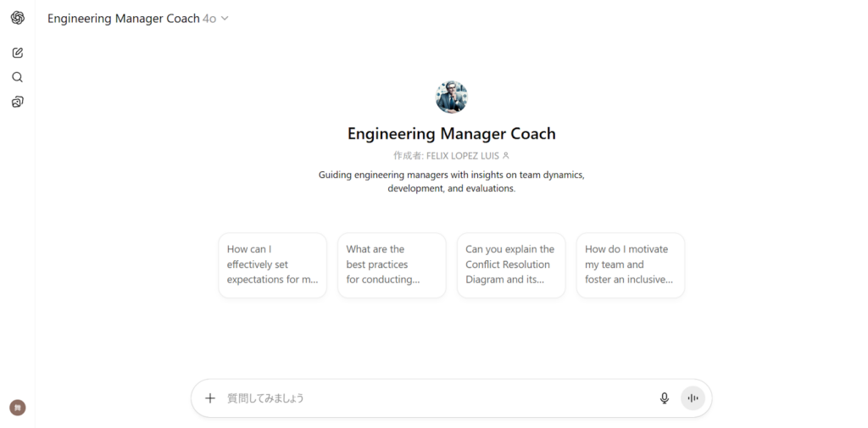Click the GPT's circular profile picture
Viewport: 868px width, 428px height.
coord(452,97)
